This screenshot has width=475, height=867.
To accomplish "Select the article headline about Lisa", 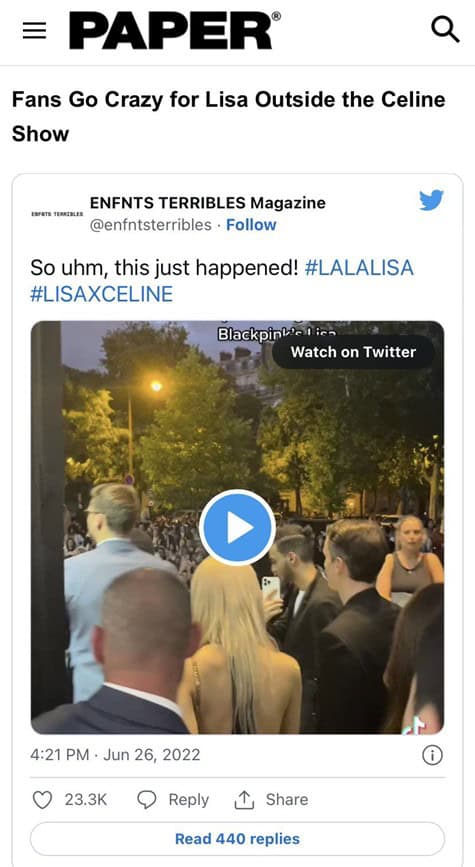I will [228, 117].
